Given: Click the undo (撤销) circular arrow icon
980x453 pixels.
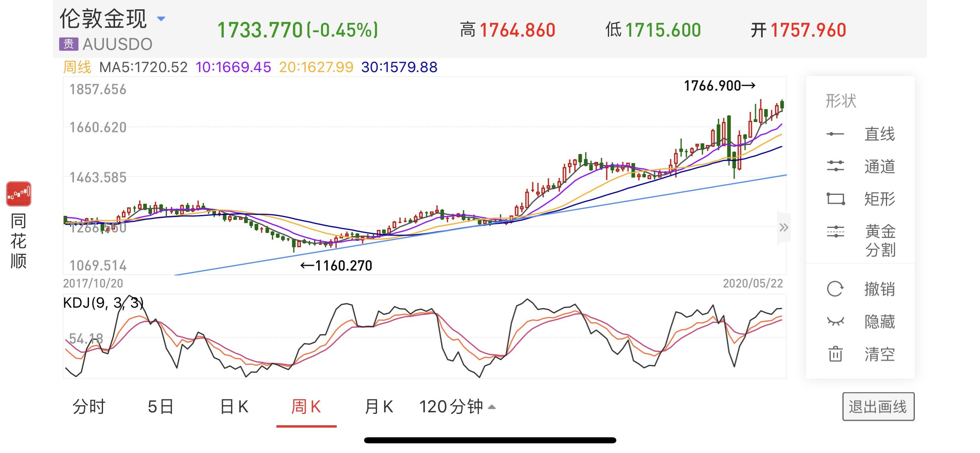Looking at the screenshot, I should click(x=835, y=289).
